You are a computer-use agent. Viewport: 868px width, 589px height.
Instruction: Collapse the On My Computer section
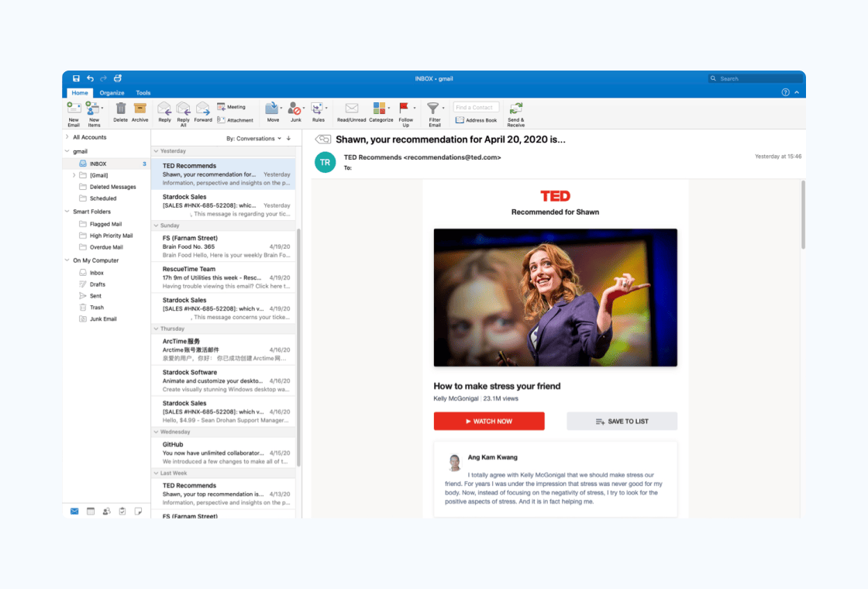pyautogui.click(x=67, y=260)
